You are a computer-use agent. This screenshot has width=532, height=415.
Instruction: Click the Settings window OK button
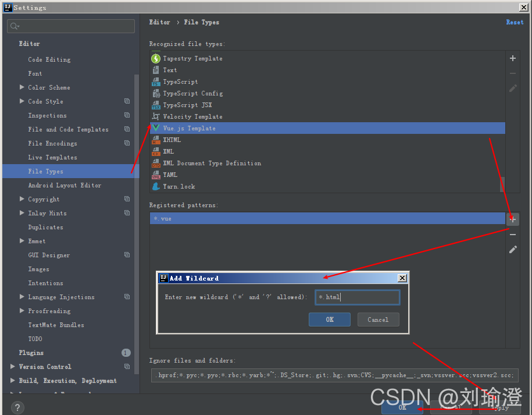[x=402, y=407]
